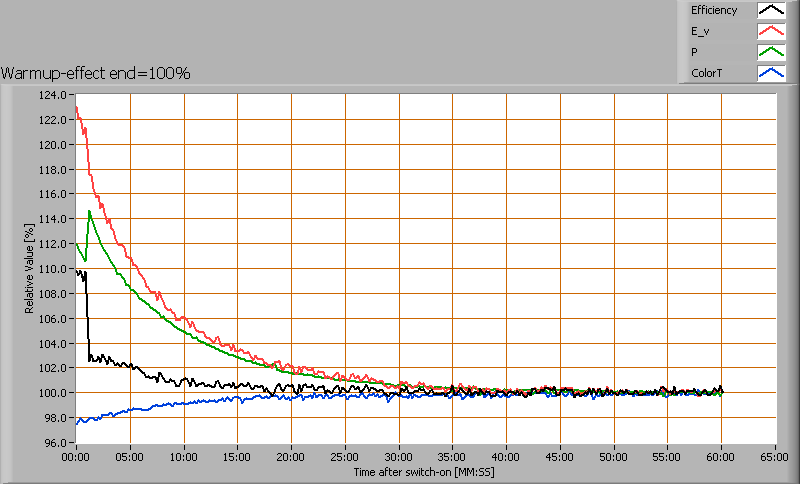This screenshot has height=484, width=800.
Task: Click the peak of the green P curve
Action: (x=90, y=211)
